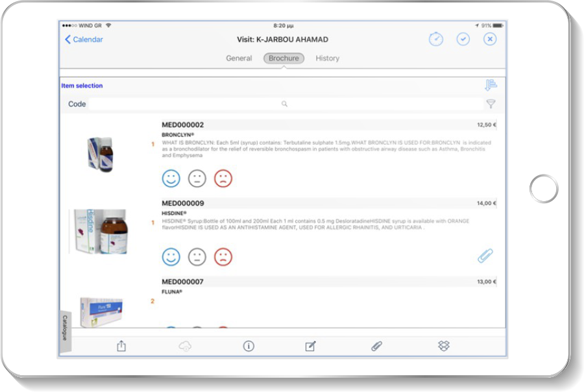
Task: Select neutral face for HISDINE
Action: [x=197, y=257]
